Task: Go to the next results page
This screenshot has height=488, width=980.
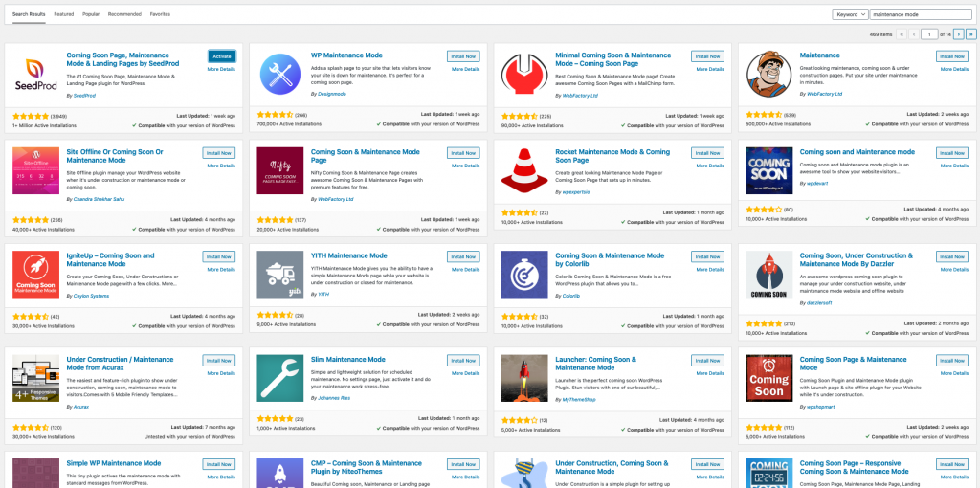Action: click(x=959, y=34)
